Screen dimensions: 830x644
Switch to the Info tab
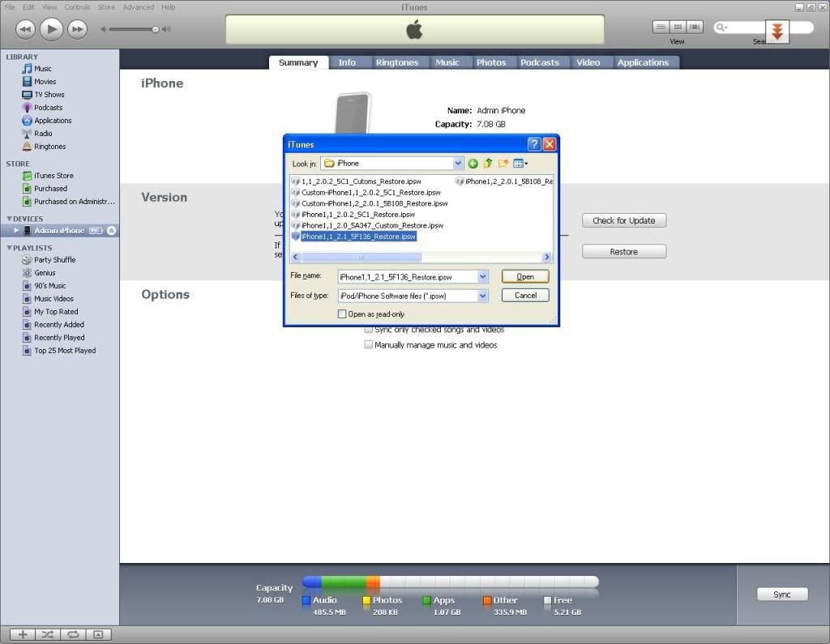pyautogui.click(x=347, y=62)
